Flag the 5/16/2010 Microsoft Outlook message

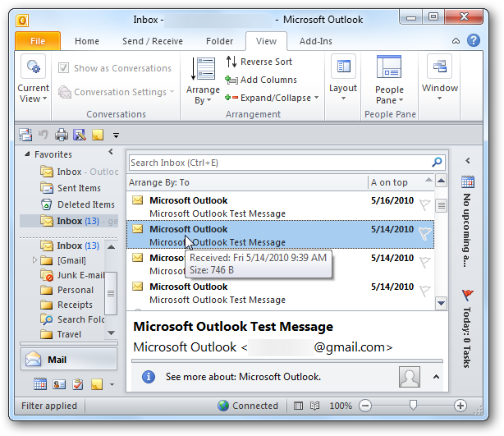coord(425,204)
